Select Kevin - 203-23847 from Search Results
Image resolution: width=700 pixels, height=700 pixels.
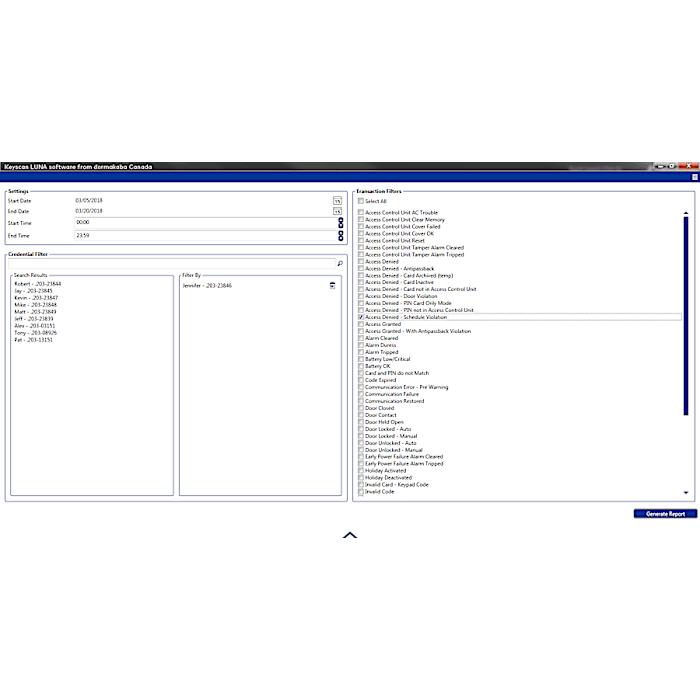pyautogui.click(x=36, y=298)
